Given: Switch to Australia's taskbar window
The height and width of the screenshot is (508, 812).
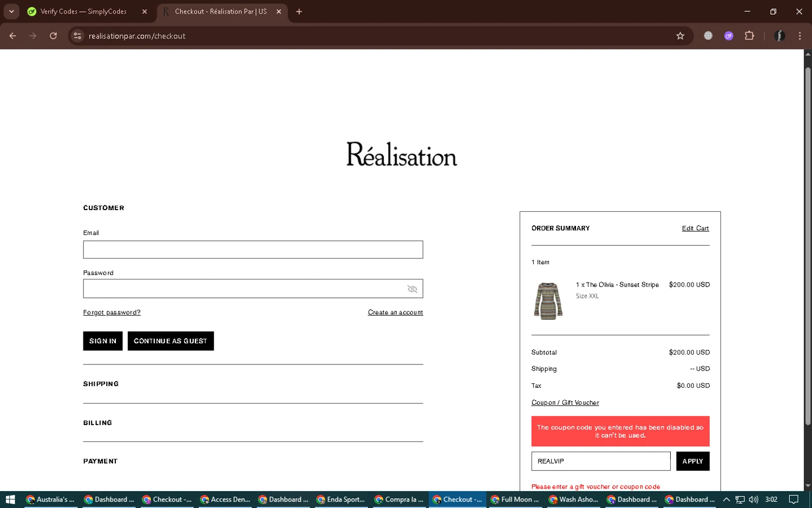Looking at the screenshot, I should coord(50,499).
